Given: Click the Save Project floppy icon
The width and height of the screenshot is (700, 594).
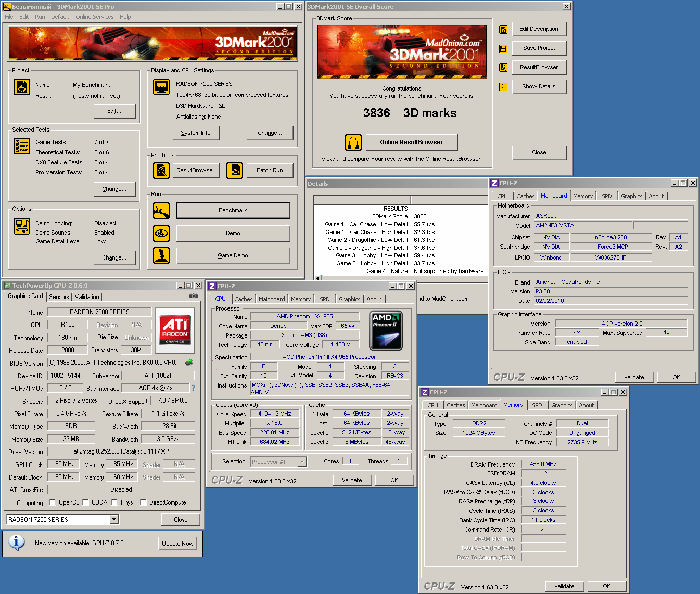Looking at the screenshot, I should [503, 48].
